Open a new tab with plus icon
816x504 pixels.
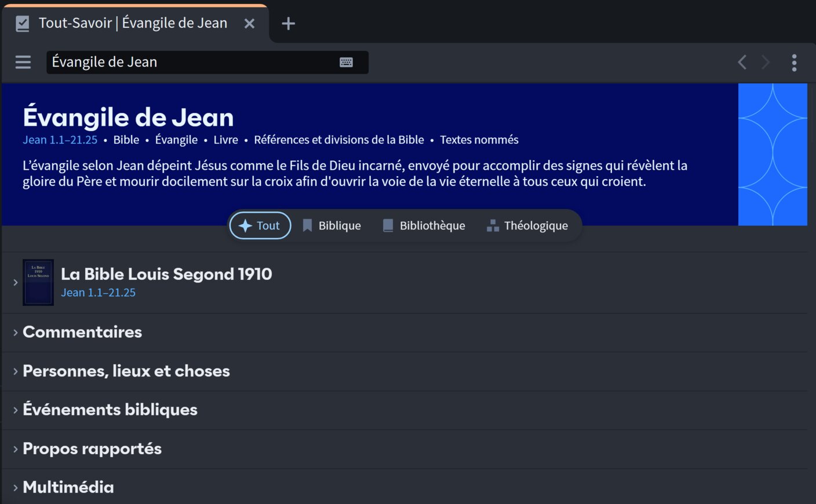(288, 24)
